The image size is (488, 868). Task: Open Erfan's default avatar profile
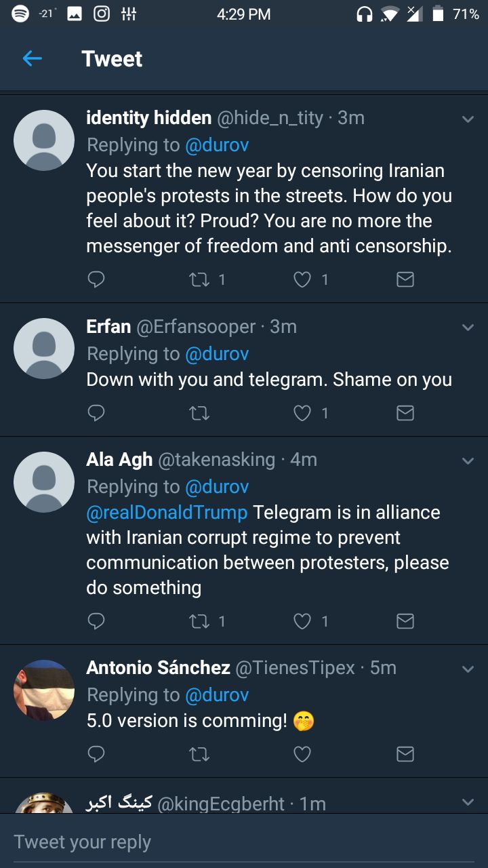tap(44, 349)
